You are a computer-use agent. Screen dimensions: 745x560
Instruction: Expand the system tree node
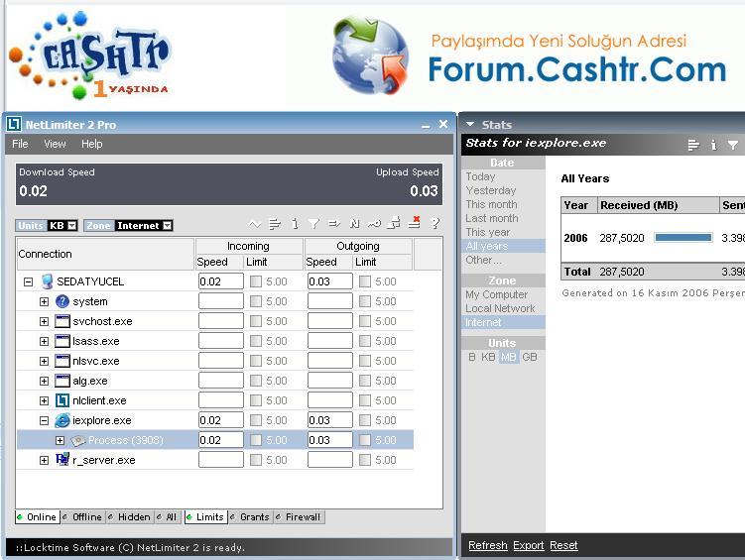point(45,302)
